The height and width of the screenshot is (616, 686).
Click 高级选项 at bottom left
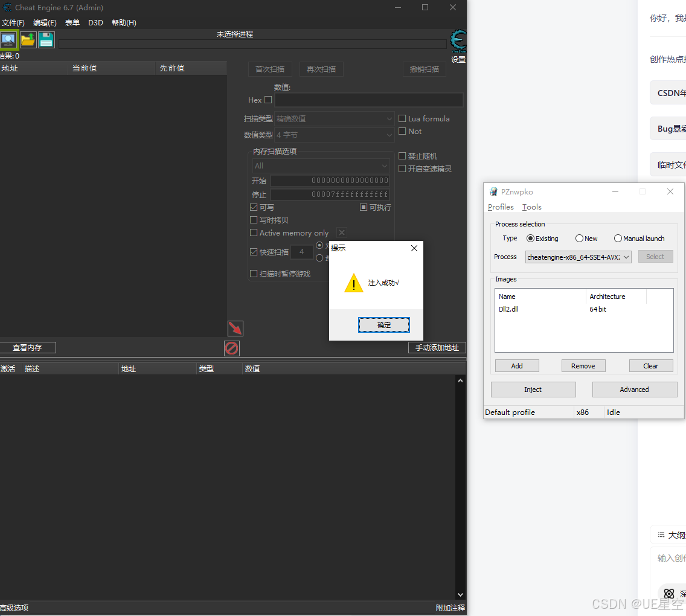(14, 608)
